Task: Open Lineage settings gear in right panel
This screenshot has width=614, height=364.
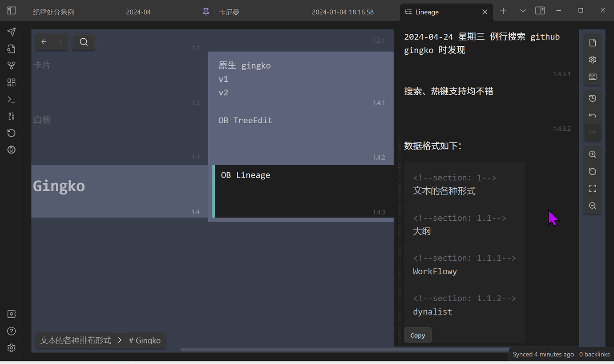Action: (x=592, y=59)
